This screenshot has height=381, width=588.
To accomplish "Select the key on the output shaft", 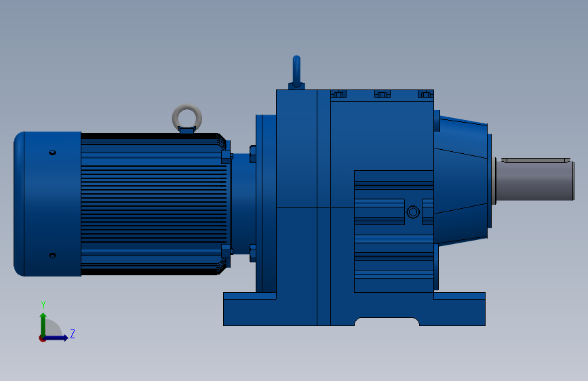I will [536, 160].
